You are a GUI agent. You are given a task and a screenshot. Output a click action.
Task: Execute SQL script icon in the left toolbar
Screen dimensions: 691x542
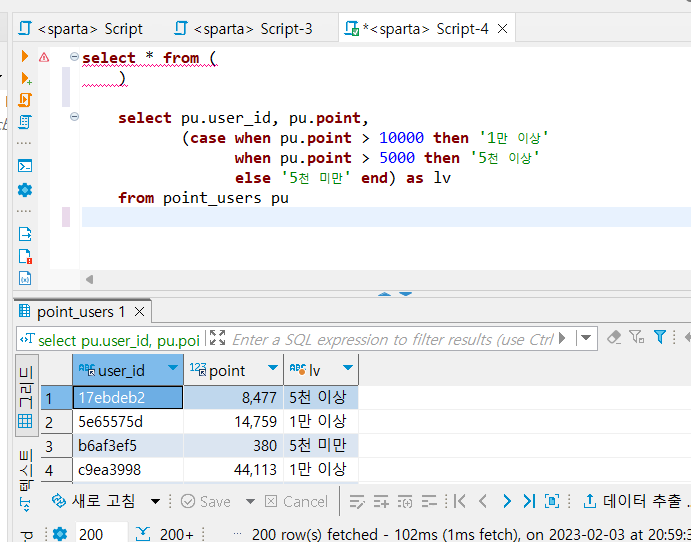click(25, 100)
